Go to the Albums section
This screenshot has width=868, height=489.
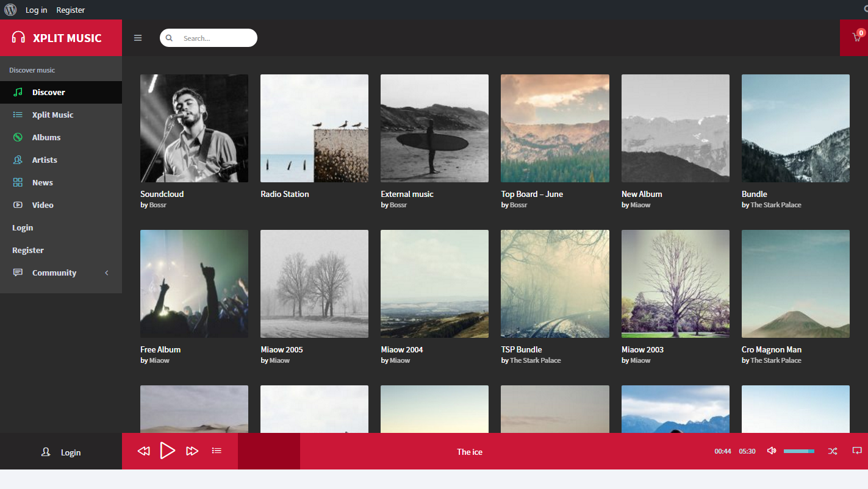pyautogui.click(x=61, y=137)
